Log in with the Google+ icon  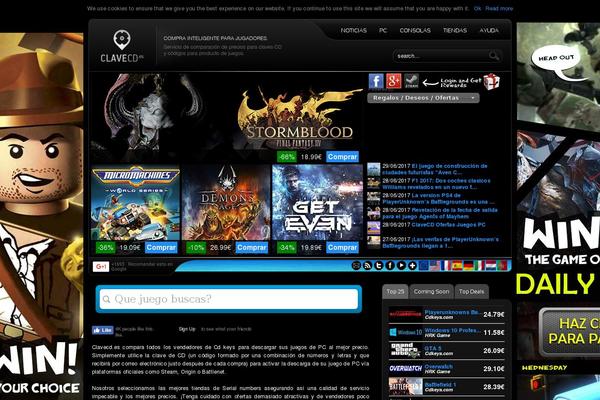(394, 81)
